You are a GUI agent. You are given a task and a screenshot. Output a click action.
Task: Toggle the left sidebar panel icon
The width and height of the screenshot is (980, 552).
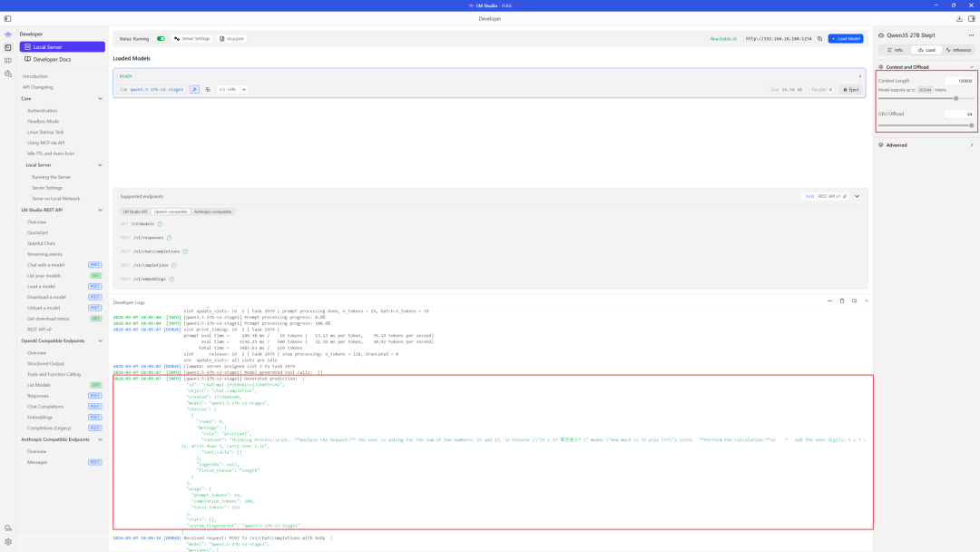(x=7, y=18)
